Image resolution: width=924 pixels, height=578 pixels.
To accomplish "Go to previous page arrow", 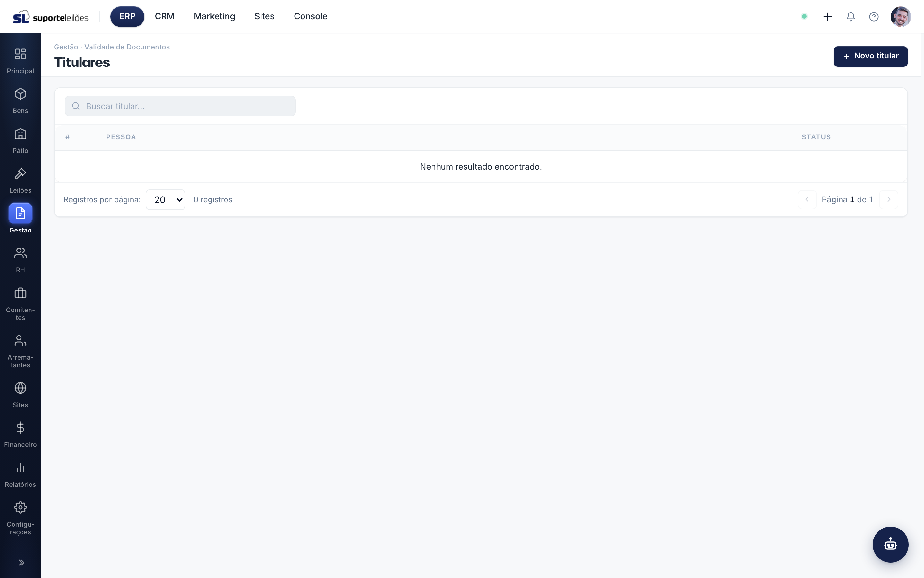I will [x=807, y=199].
